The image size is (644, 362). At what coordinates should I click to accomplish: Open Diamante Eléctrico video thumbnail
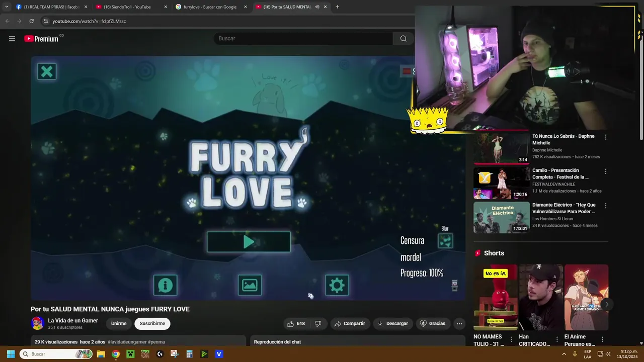[x=501, y=217]
